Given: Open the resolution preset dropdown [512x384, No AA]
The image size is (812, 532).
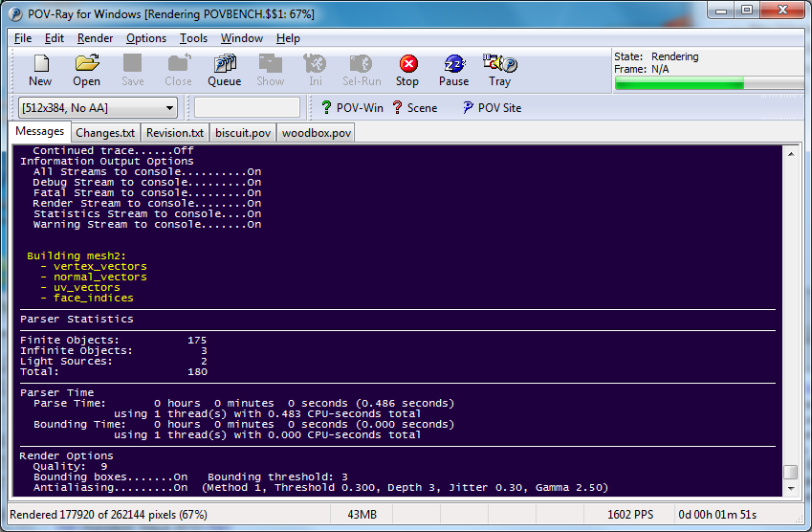Looking at the screenshot, I should [x=98, y=108].
